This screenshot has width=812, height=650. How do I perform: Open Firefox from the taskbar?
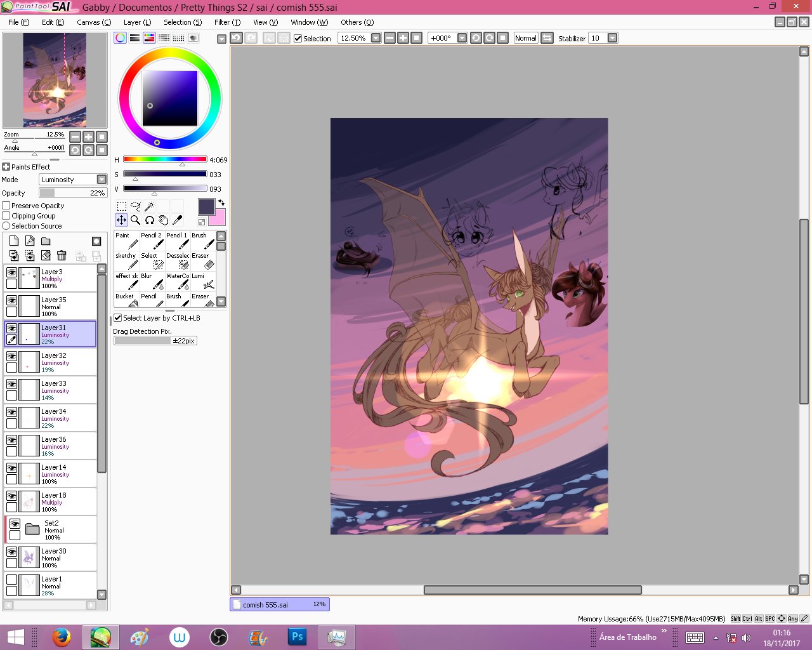(x=62, y=637)
